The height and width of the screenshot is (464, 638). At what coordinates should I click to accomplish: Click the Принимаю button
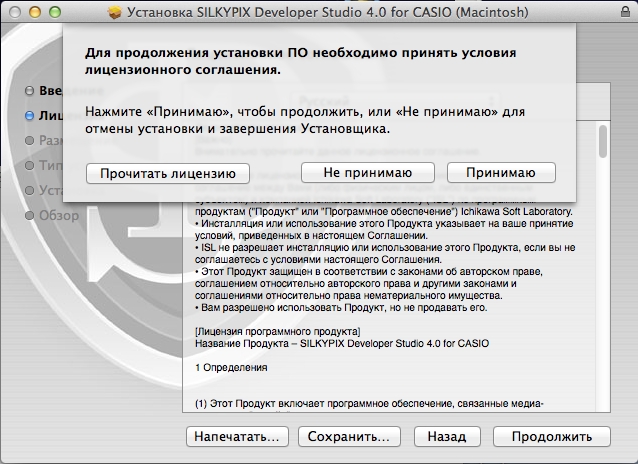(x=501, y=173)
